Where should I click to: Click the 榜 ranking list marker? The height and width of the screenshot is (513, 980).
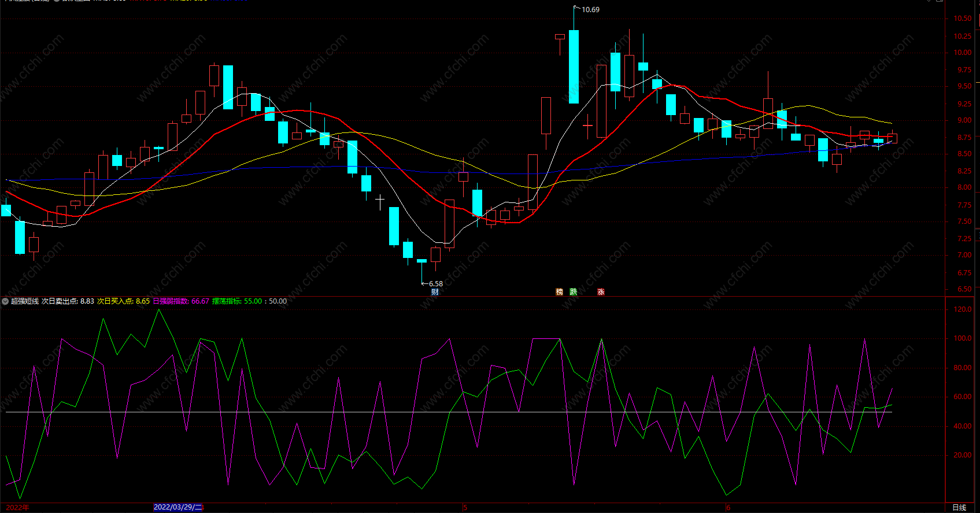(x=559, y=292)
